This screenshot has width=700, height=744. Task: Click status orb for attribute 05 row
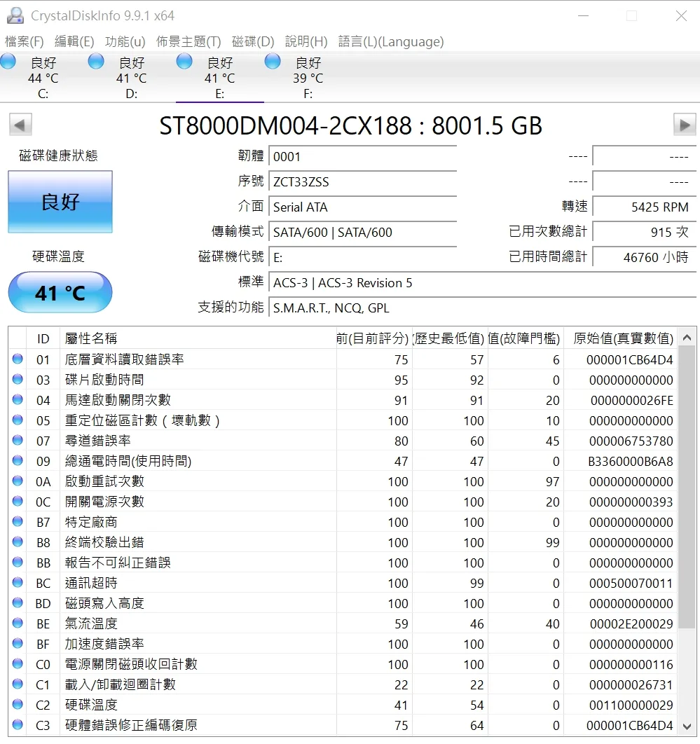pos(18,420)
